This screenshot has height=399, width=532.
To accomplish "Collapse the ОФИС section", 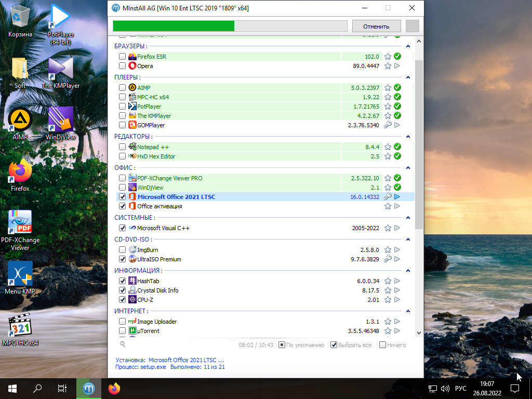I will tap(408, 168).
